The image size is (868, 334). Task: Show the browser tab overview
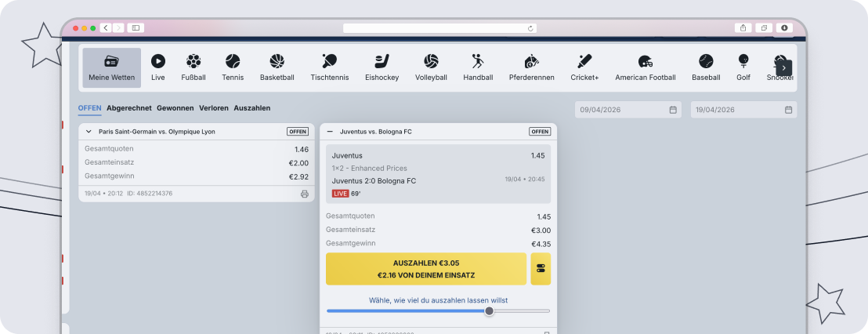(x=764, y=27)
